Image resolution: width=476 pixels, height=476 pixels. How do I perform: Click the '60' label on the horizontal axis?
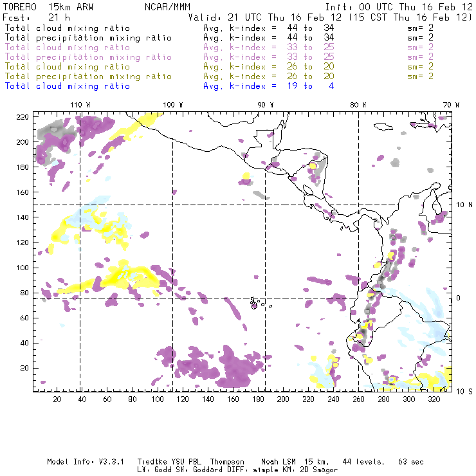107,399
